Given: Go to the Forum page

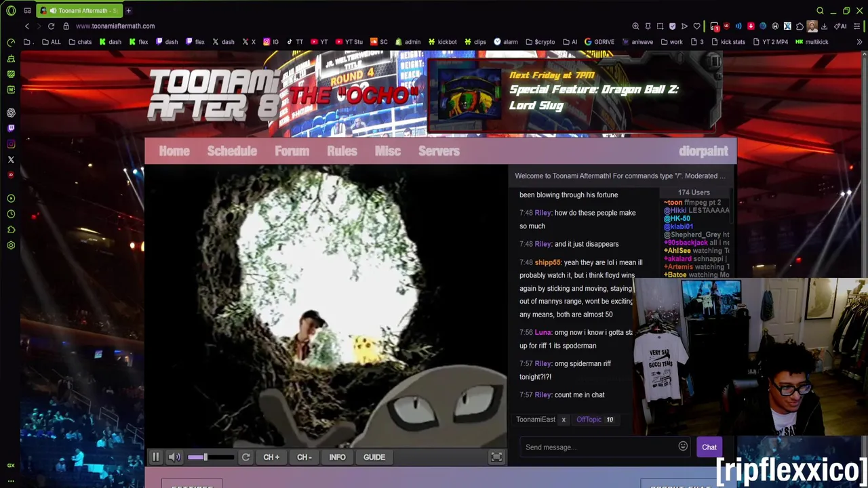Looking at the screenshot, I should (x=292, y=151).
